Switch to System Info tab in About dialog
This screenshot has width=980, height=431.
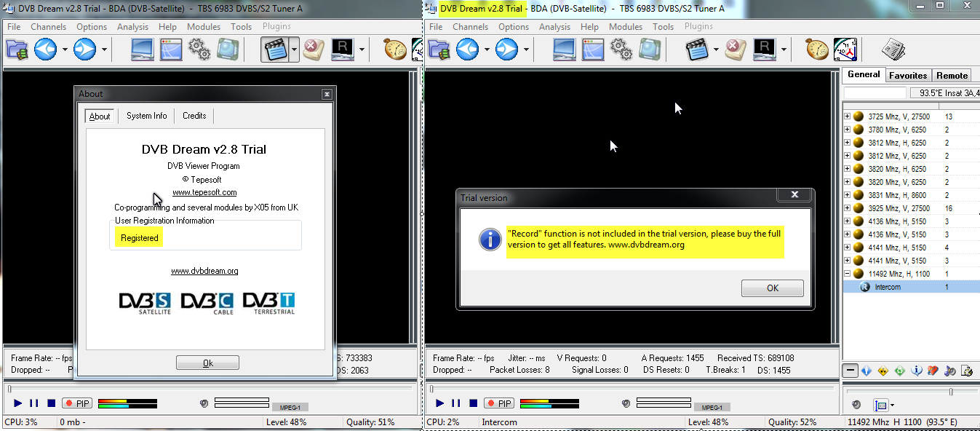point(146,116)
